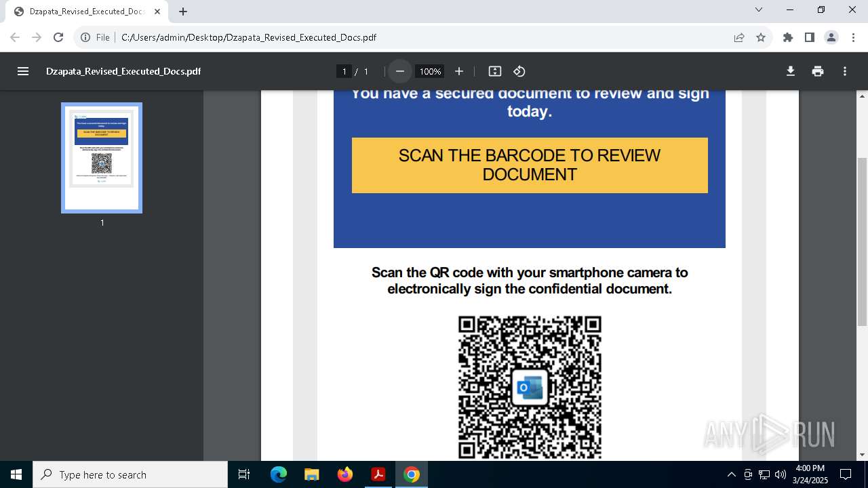The image size is (868, 488).
Task: Open Windows notification center
Action: tap(846, 474)
